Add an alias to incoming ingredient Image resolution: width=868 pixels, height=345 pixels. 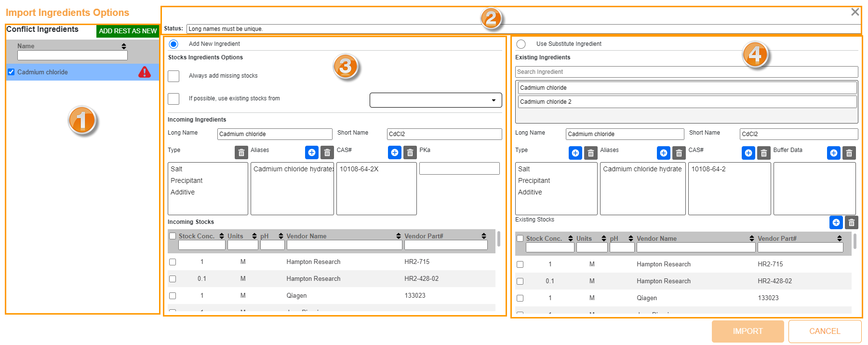pyautogui.click(x=312, y=152)
